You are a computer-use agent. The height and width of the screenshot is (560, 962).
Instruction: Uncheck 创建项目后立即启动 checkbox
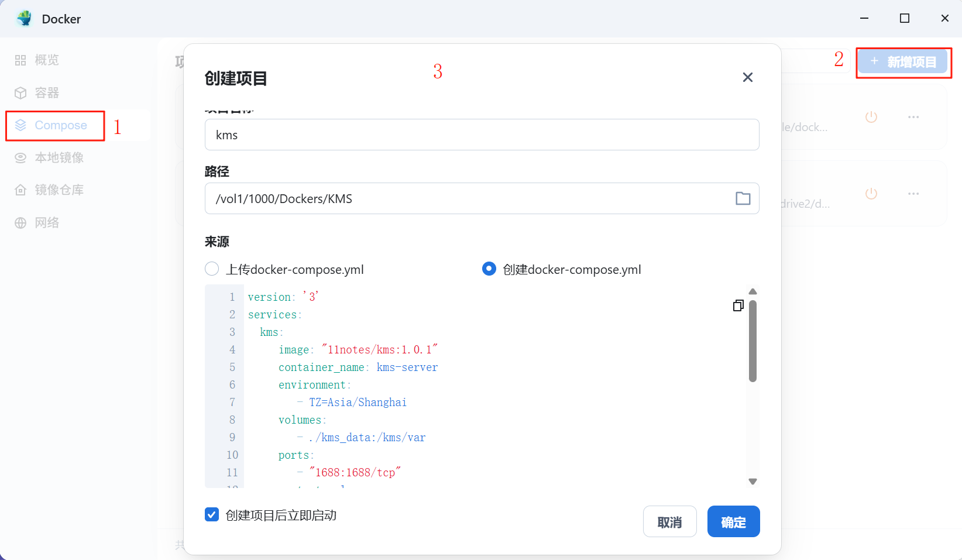tap(212, 515)
